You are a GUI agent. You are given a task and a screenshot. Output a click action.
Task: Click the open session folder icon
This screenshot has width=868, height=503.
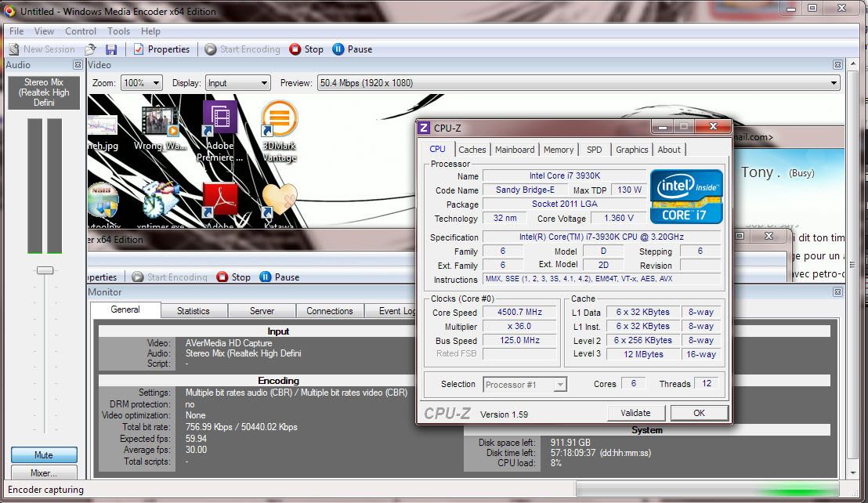point(91,49)
